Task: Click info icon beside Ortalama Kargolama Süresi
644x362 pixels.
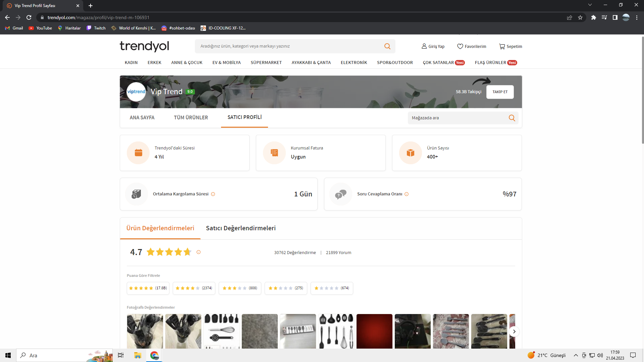Action: (213, 194)
